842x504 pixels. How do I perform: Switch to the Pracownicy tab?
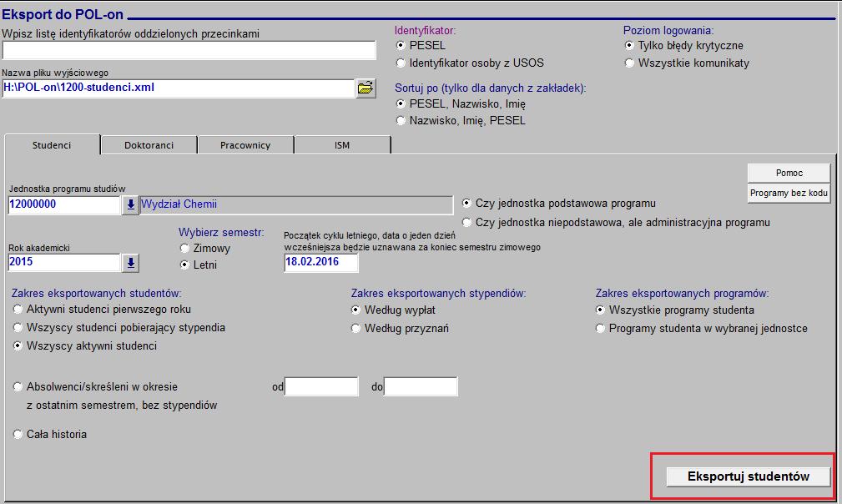click(245, 145)
